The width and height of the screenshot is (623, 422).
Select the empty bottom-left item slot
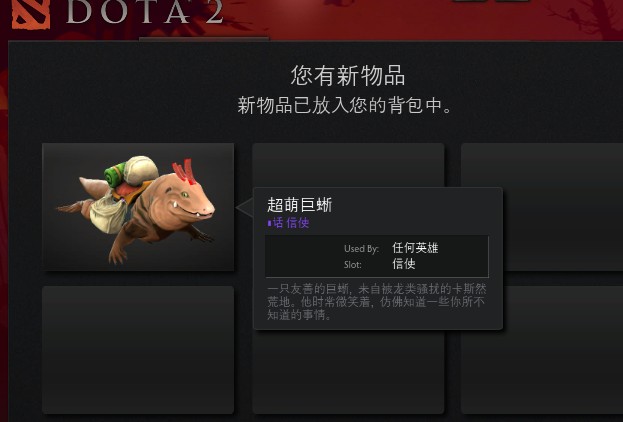point(138,350)
